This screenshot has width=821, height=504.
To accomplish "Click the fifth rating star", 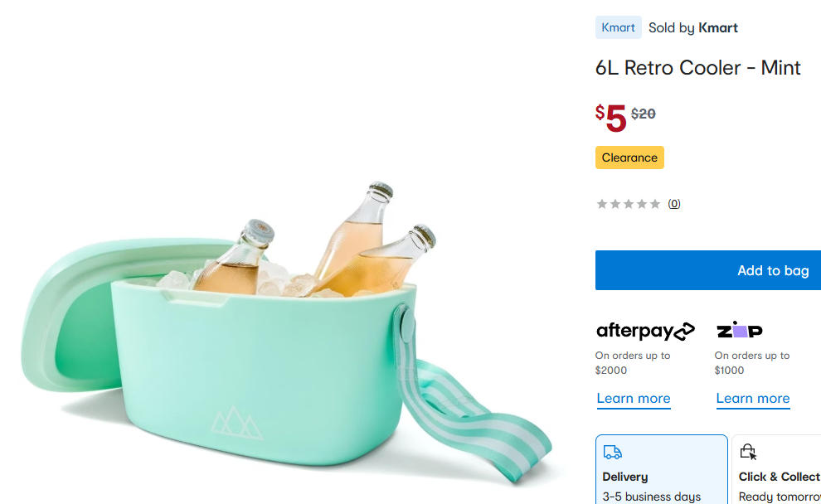I will pyautogui.click(x=655, y=204).
